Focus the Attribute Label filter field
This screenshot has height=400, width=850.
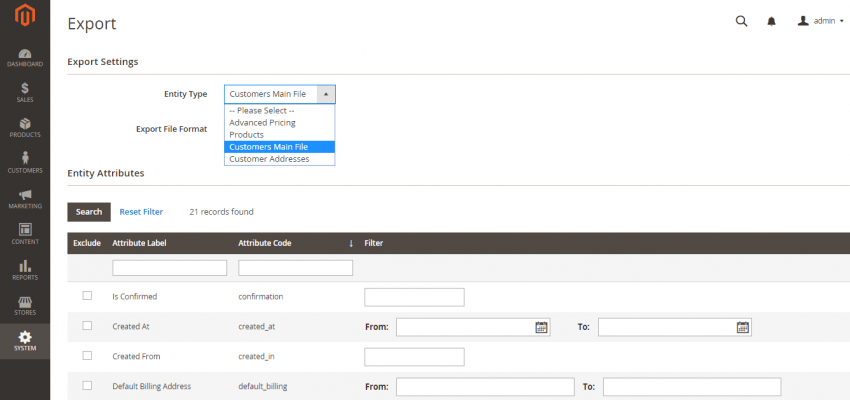[169, 268]
